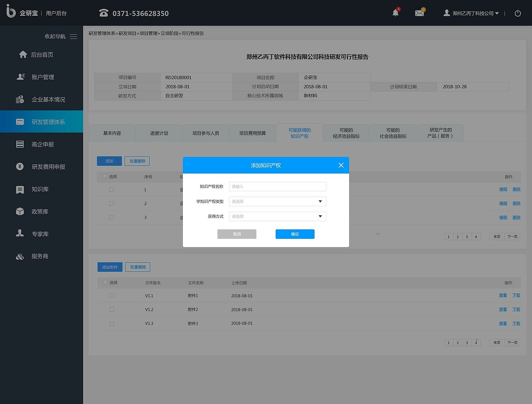Image resolution: width=532 pixels, height=404 pixels.
Task: Open the mail envelope messages
Action: [x=420, y=13]
